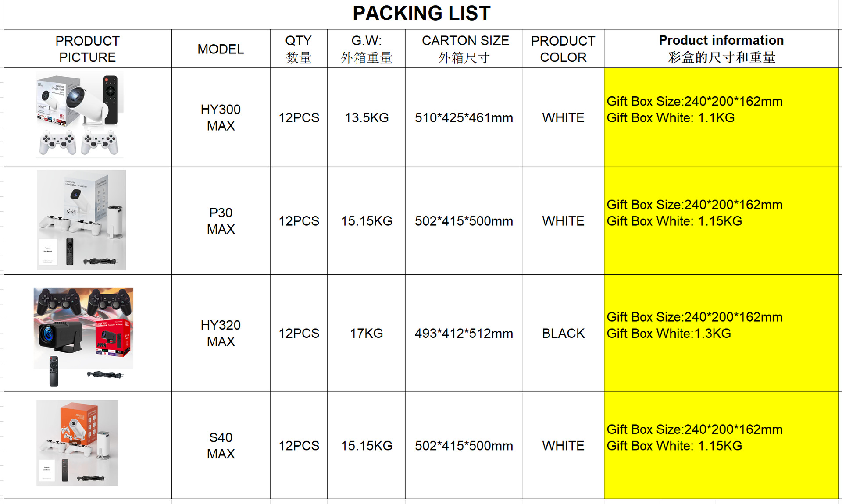Select the 493*412*512mm carton size cell

464,334
